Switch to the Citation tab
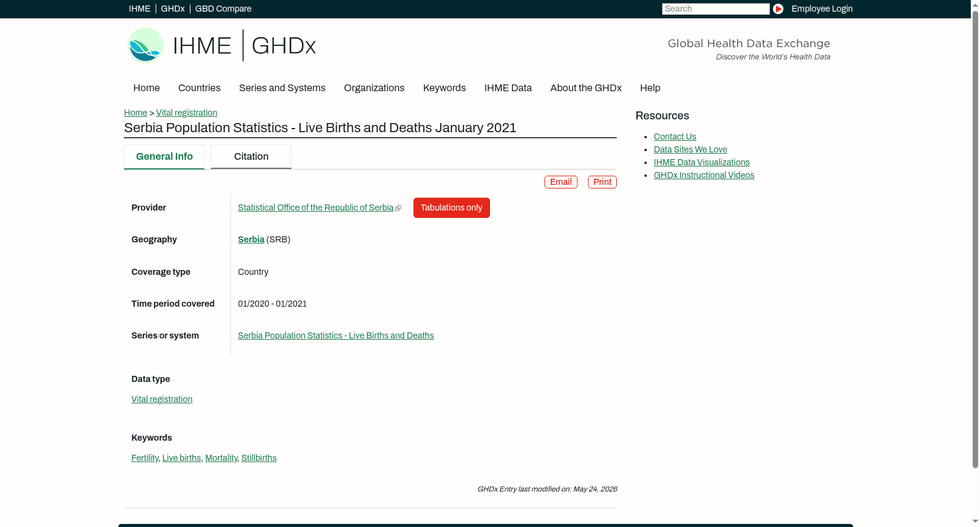 pyautogui.click(x=251, y=157)
